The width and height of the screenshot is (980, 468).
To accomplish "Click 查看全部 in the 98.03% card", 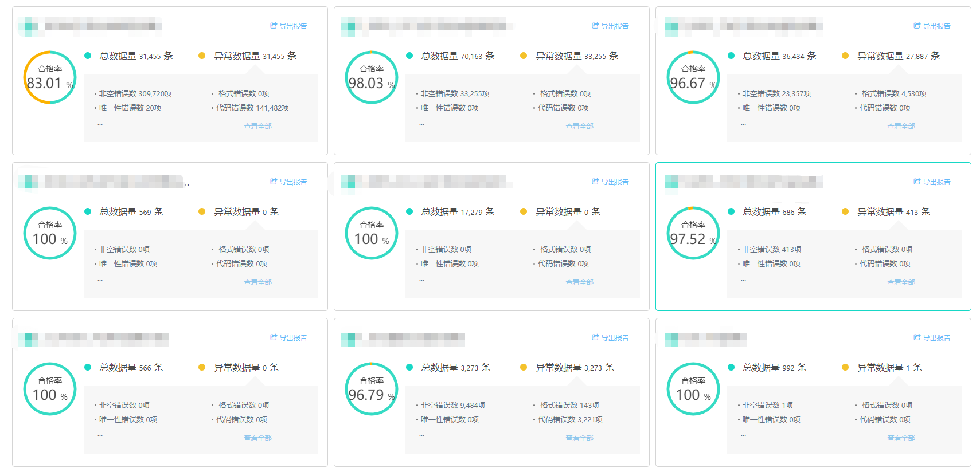I will (x=579, y=126).
